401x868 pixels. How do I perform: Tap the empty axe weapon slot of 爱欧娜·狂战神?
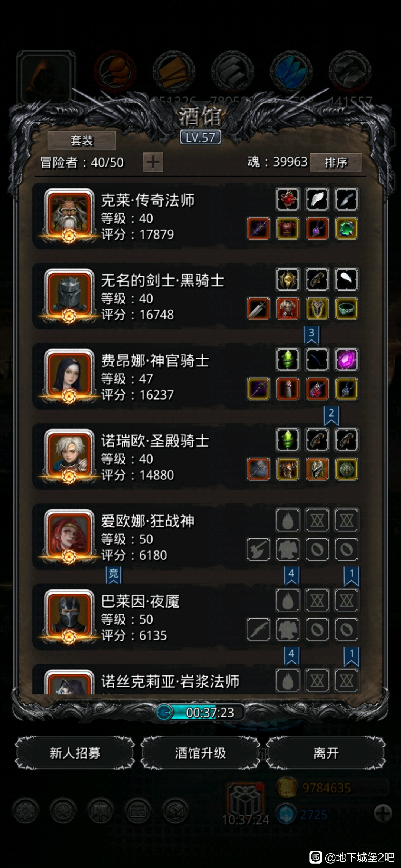coord(258,549)
